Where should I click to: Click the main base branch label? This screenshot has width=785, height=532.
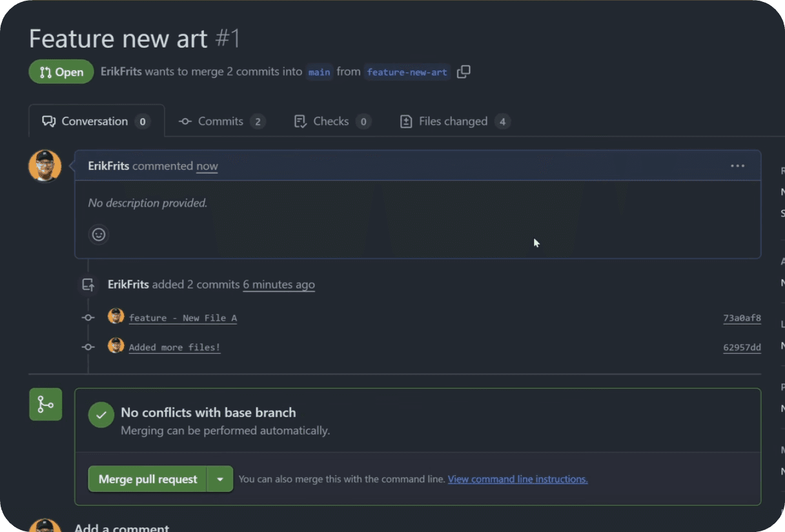click(319, 72)
